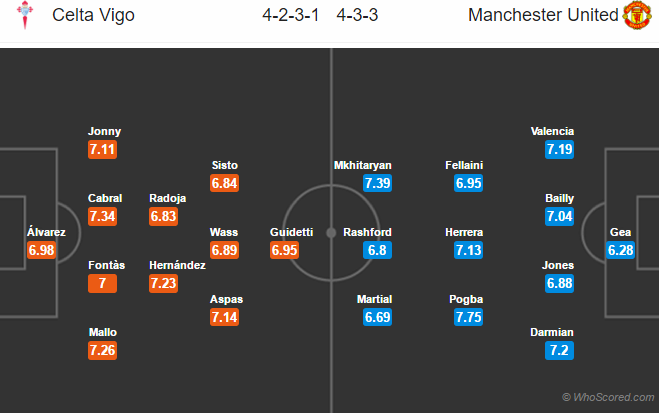The height and width of the screenshot is (413, 659).
Task: Click Aspas's 7.14 rating badge
Action: click(x=223, y=317)
